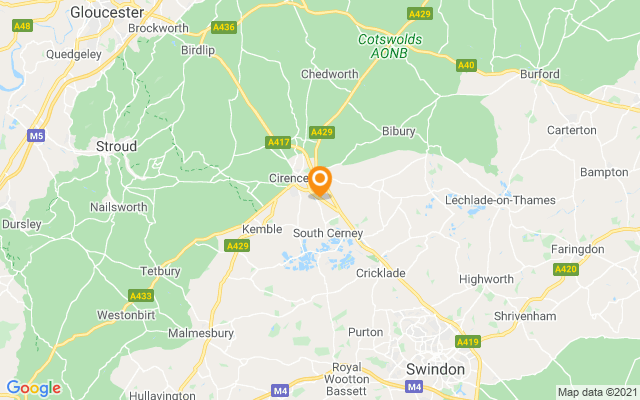
Task: Click the M5 motorway shield
Action: tap(36, 136)
